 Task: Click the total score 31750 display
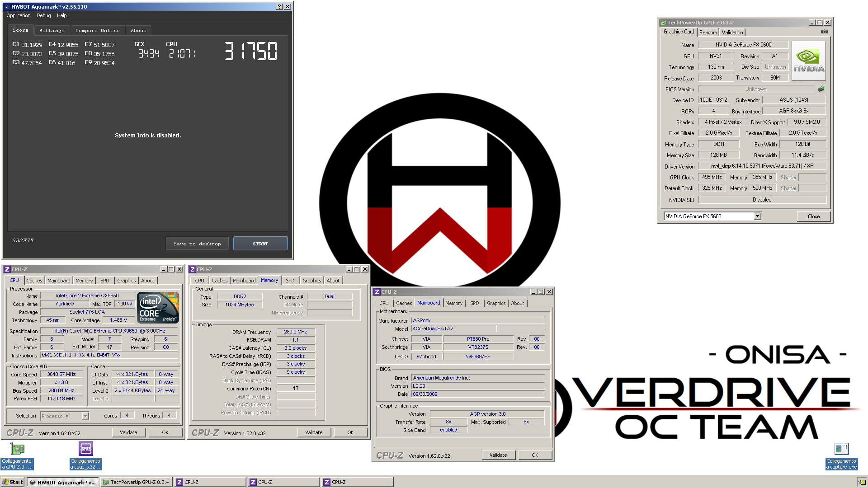251,51
